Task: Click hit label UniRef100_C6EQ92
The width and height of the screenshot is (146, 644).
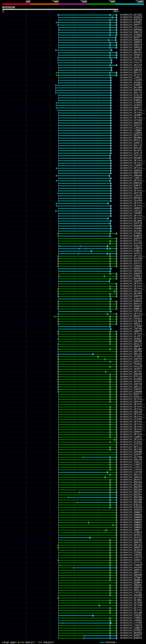Action: 131,615
